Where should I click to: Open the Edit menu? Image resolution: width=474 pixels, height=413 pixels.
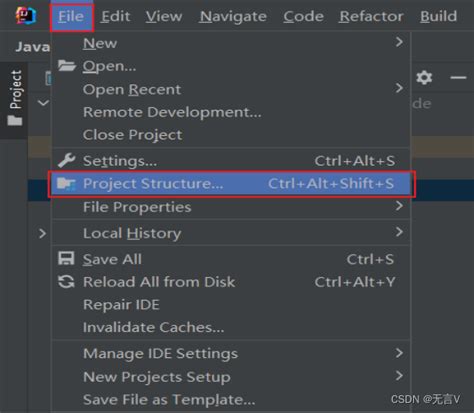115,16
